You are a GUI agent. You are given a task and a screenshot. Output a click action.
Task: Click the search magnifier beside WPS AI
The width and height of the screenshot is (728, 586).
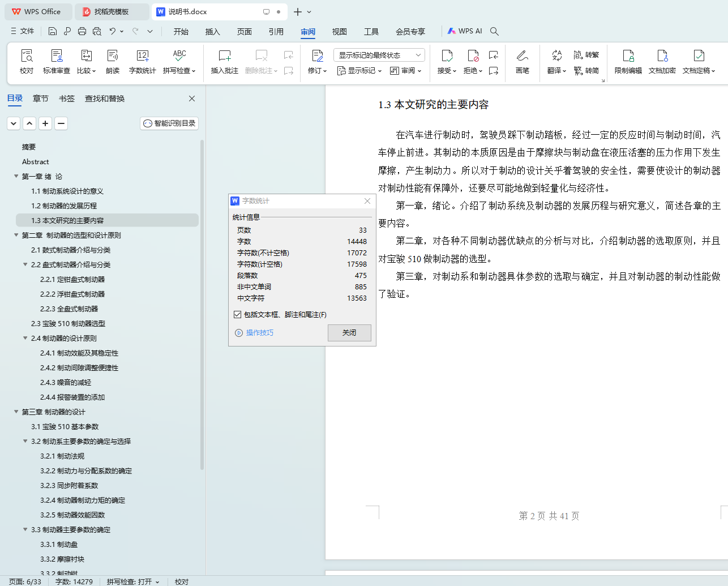[x=494, y=31]
